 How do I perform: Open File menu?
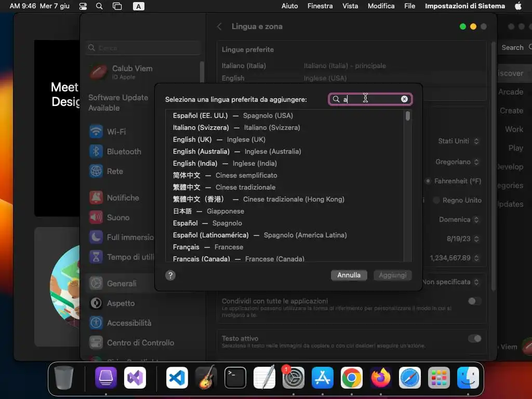pos(409,6)
